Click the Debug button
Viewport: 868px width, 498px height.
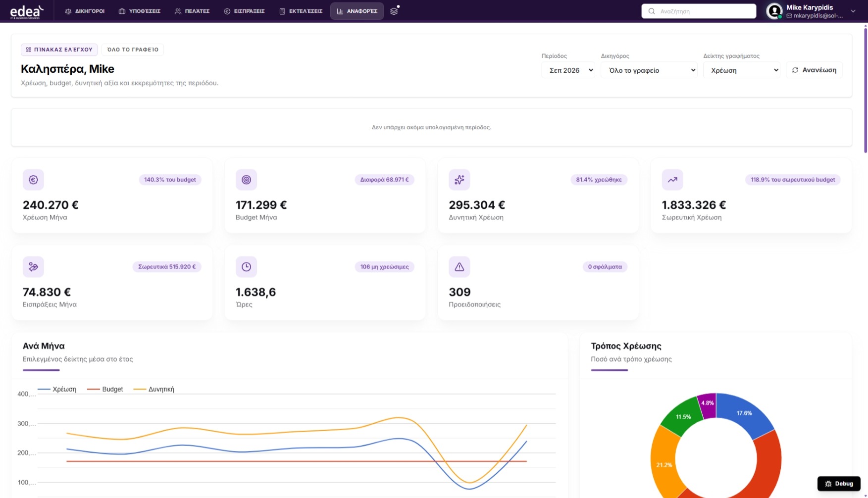tap(839, 484)
